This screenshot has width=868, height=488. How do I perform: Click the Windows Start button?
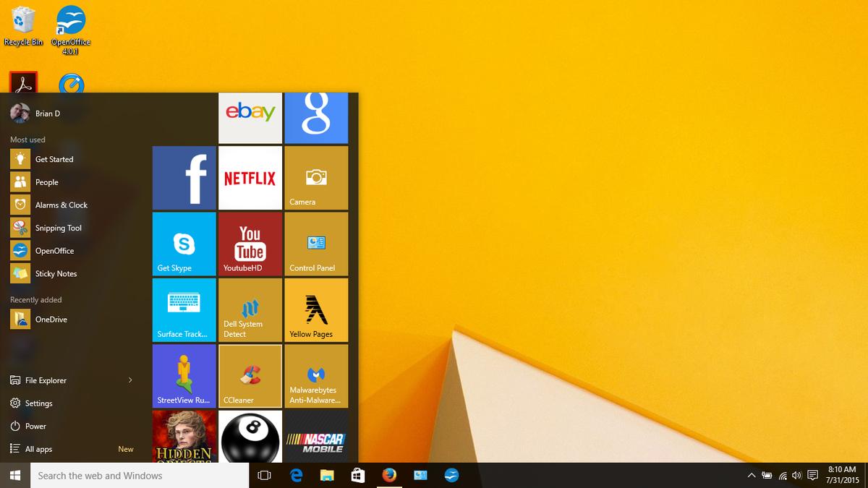(x=14, y=475)
